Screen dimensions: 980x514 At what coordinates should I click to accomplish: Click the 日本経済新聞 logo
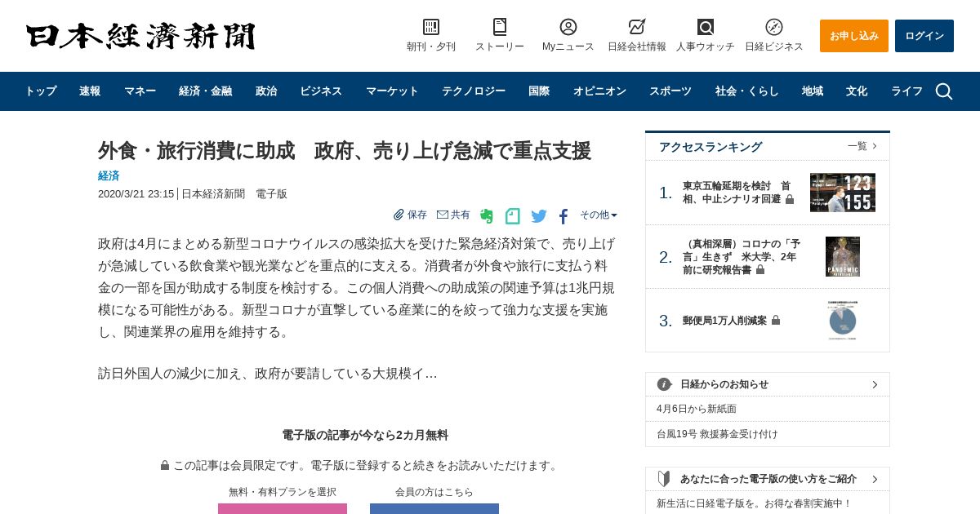[140, 36]
